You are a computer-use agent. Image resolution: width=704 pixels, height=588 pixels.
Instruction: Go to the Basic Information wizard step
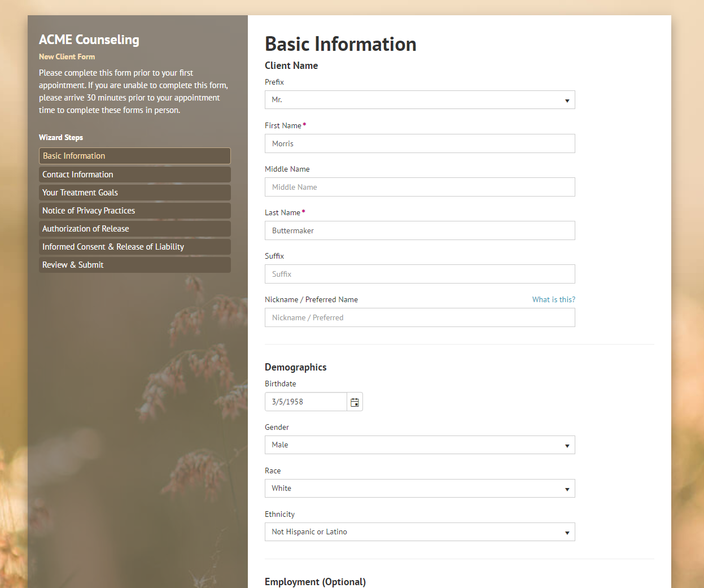135,156
